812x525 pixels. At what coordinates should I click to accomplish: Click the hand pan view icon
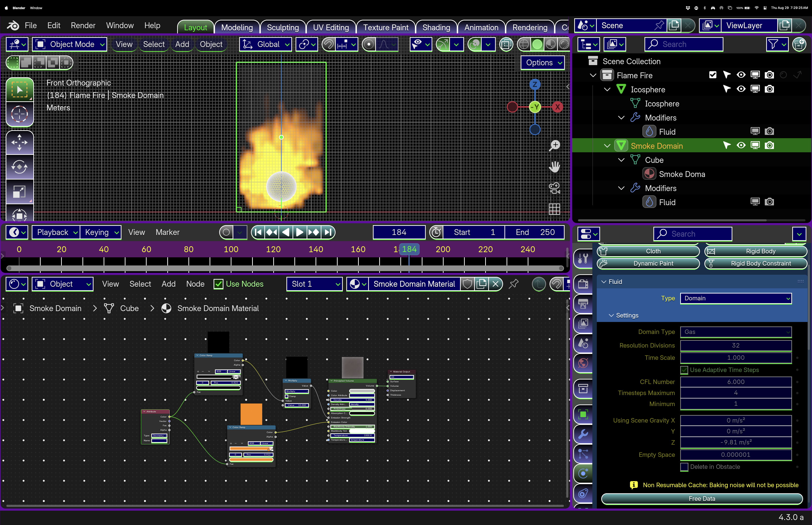(555, 167)
